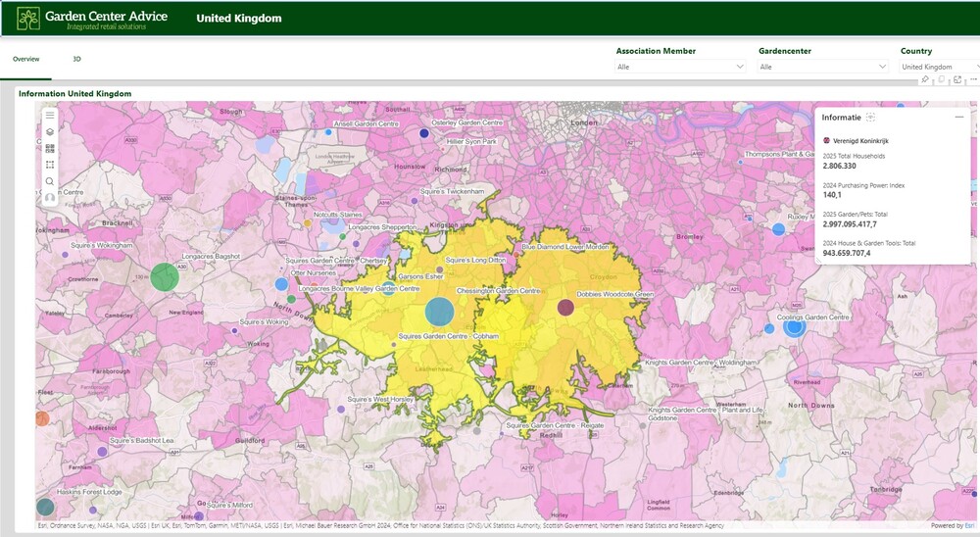This screenshot has width=980, height=537.
Task: Click the Squire's Milford label
Action: 229,505
